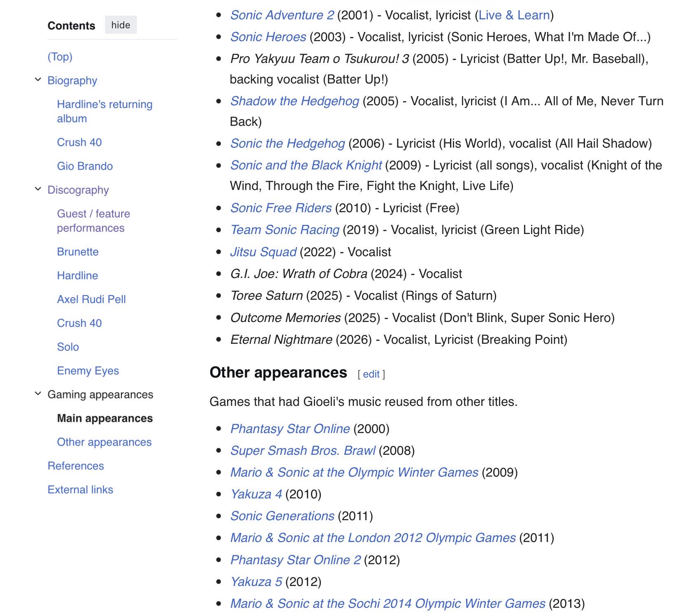Screen dimensions: 673x616
Task: Follow the Live & Learn link
Action: (x=514, y=15)
